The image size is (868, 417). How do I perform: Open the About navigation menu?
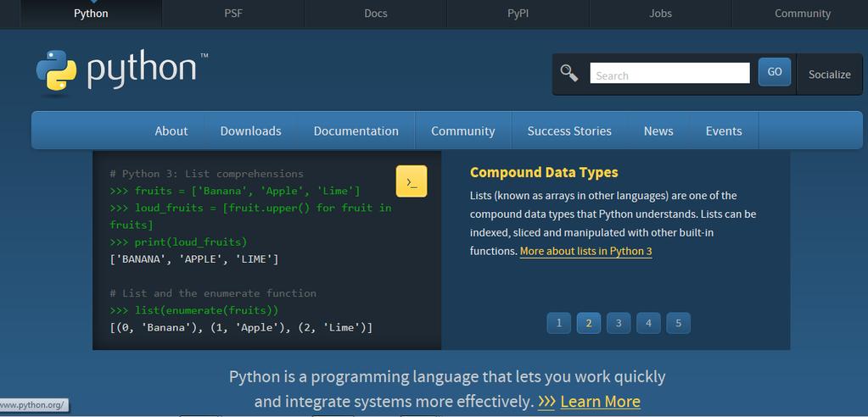171,131
